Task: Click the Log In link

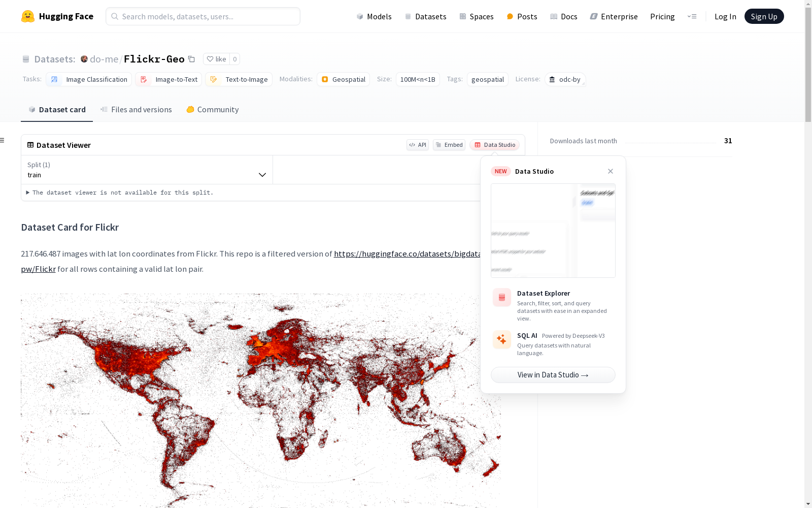Action: click(x=725, y=16)
